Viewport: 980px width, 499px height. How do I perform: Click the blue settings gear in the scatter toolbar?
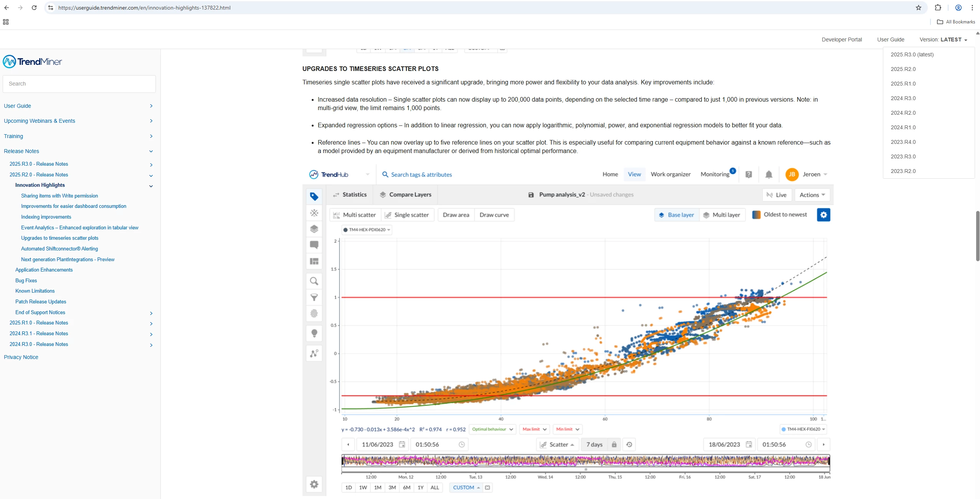point(823,215)
